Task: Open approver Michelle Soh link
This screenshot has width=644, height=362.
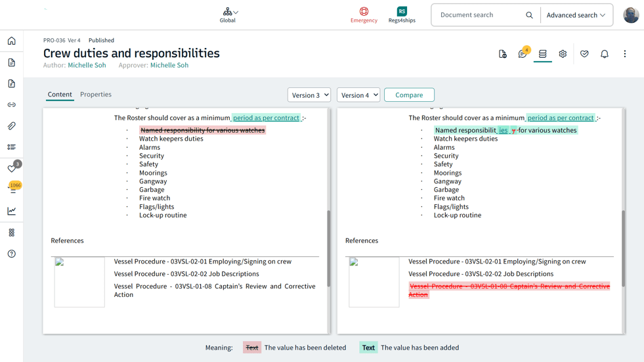Action: [x=169, y=65]
